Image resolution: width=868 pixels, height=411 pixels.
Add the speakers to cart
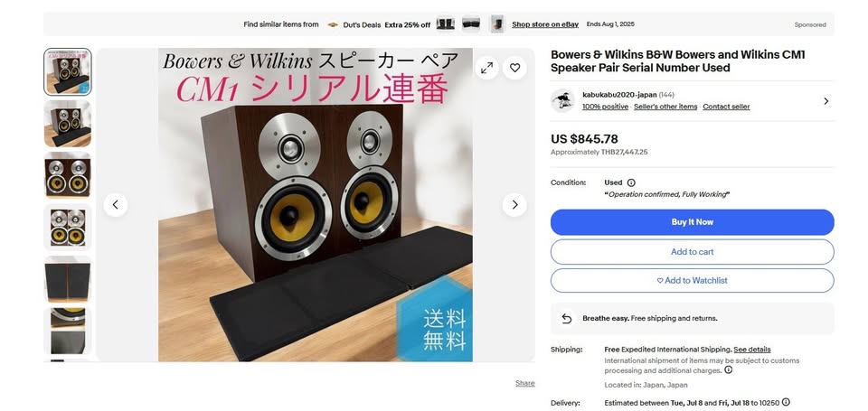(x=692, y=252)
